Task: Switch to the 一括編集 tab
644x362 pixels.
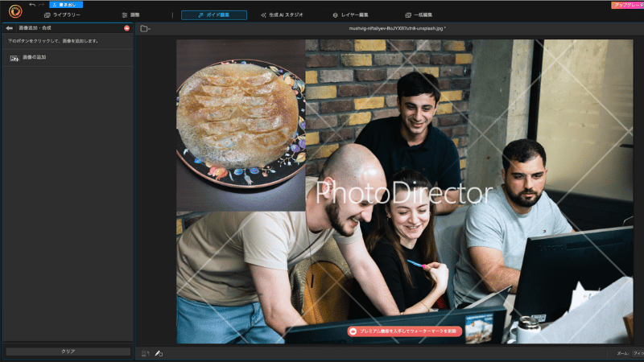Action: [x=419, y=14]
